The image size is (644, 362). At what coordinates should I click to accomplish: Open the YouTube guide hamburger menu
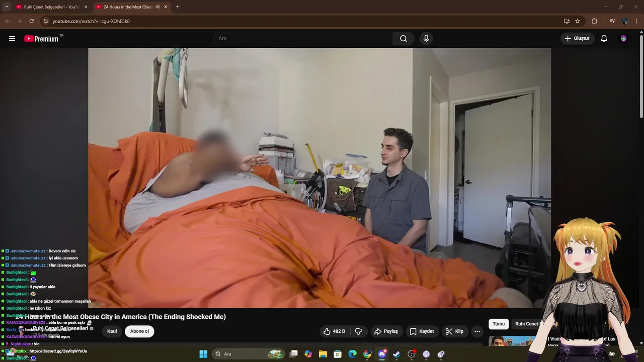(12, 39)
